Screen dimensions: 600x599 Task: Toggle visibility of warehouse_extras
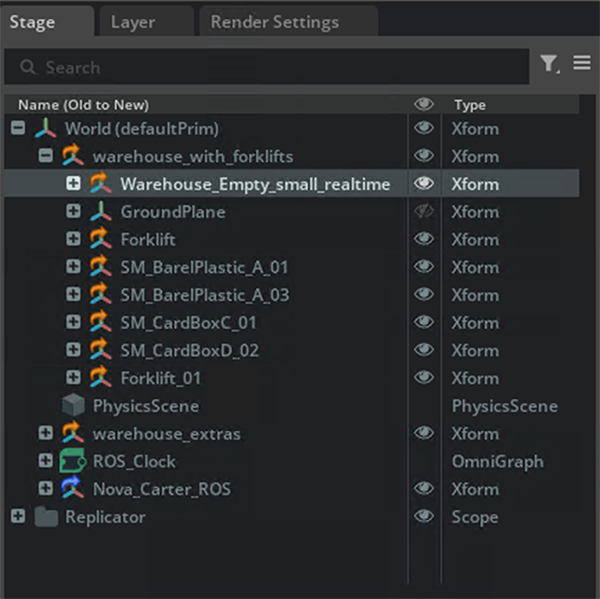tap(424, 433)
